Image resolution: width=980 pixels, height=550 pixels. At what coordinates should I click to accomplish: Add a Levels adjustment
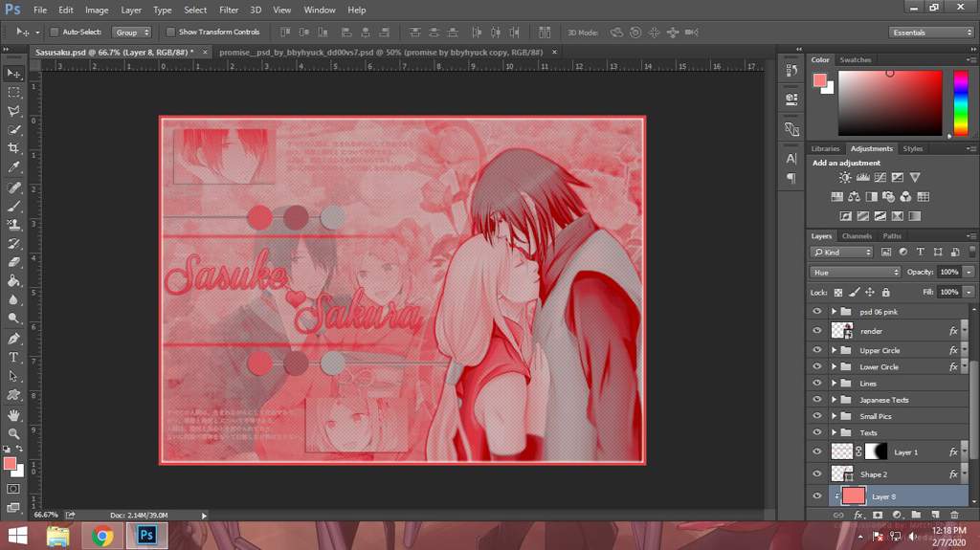(x=862, y=178)
